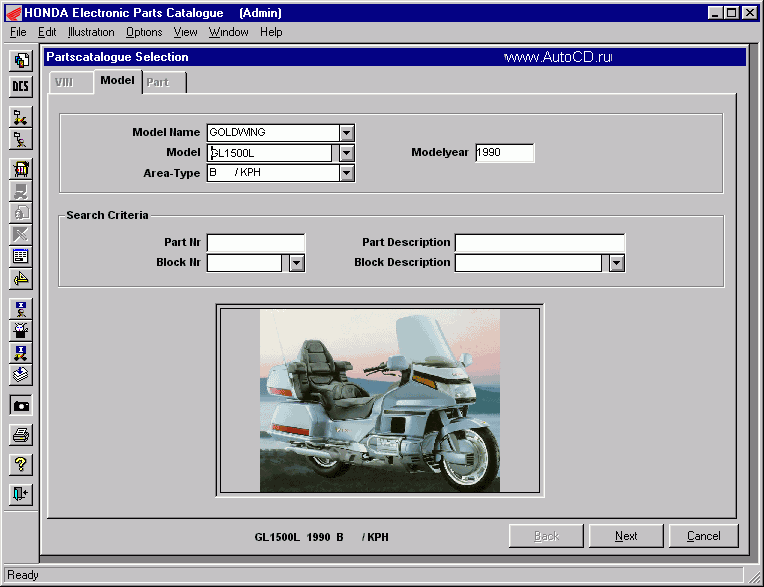Click the paper stack with arrow icon
This screenshot has width=764, height=587.
click(21, 375)
